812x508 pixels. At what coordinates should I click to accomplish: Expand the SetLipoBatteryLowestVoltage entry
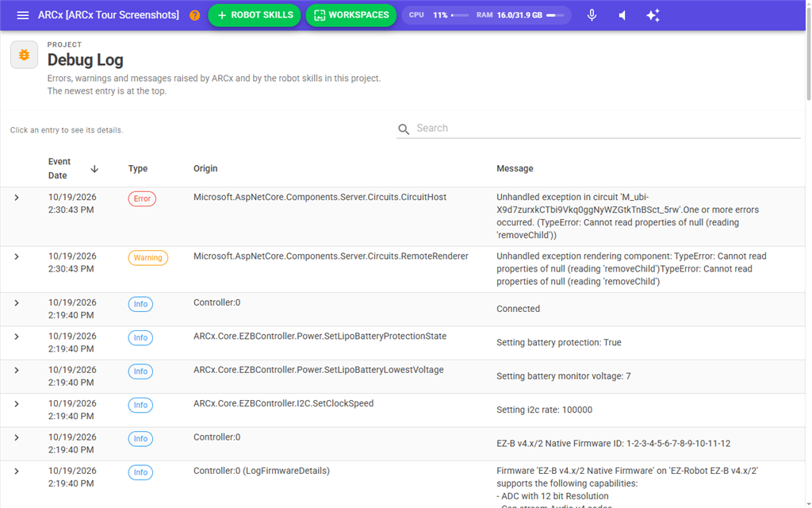(x=17, y=370)
